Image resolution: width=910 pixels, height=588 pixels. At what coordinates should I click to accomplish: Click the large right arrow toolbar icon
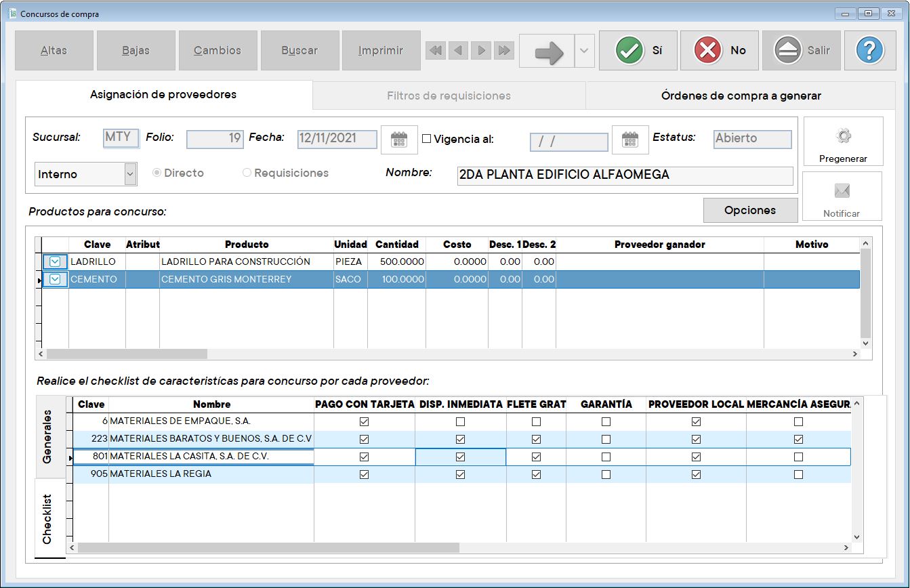point(548,51)
